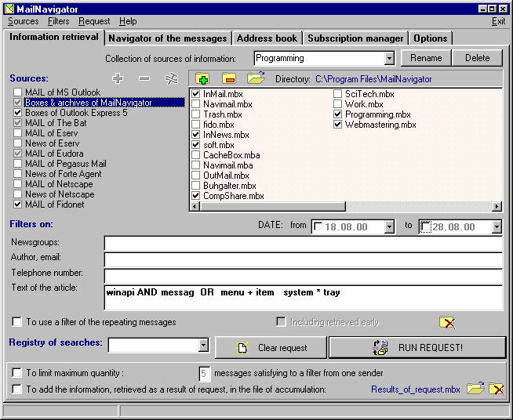Open the browse directory folder icon

pos(256,78)
